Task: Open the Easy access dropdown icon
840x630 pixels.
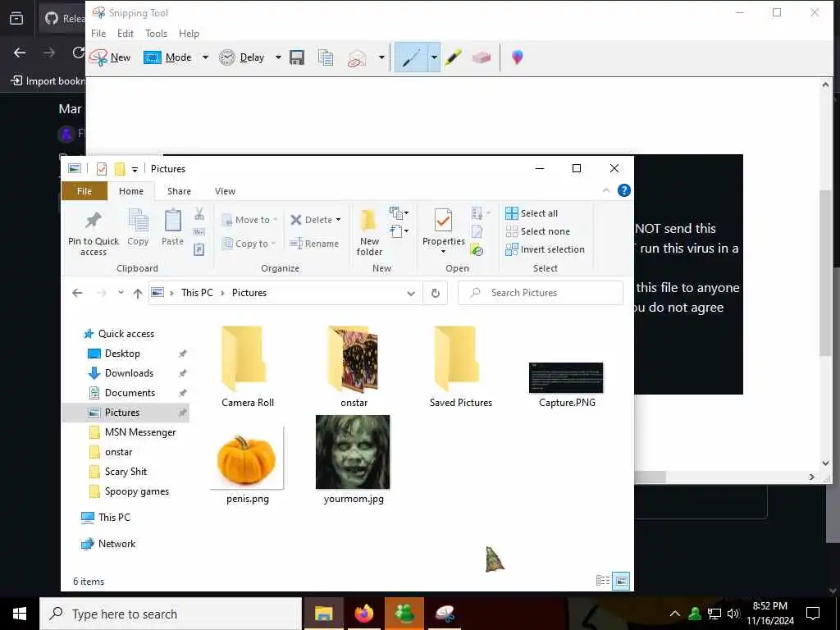Action: 399,231
